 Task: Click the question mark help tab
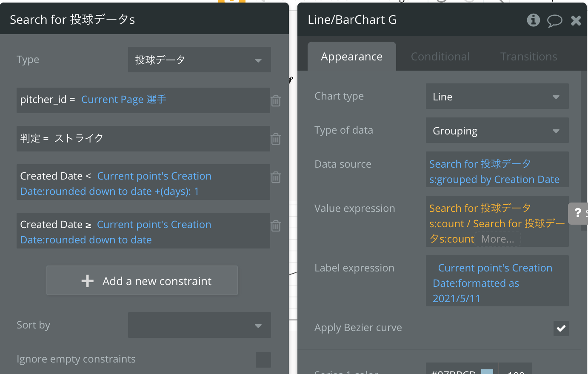click(578, 213)
